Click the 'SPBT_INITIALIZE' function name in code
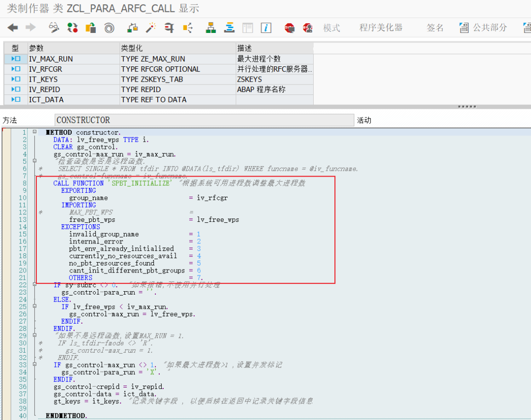The height and width of the screenshot is (420, 531). [x=140, y=183]
